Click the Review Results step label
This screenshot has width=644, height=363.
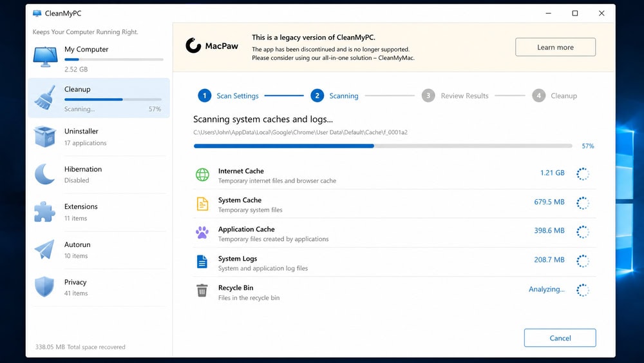pyautogui.click(x=464, y=96)
